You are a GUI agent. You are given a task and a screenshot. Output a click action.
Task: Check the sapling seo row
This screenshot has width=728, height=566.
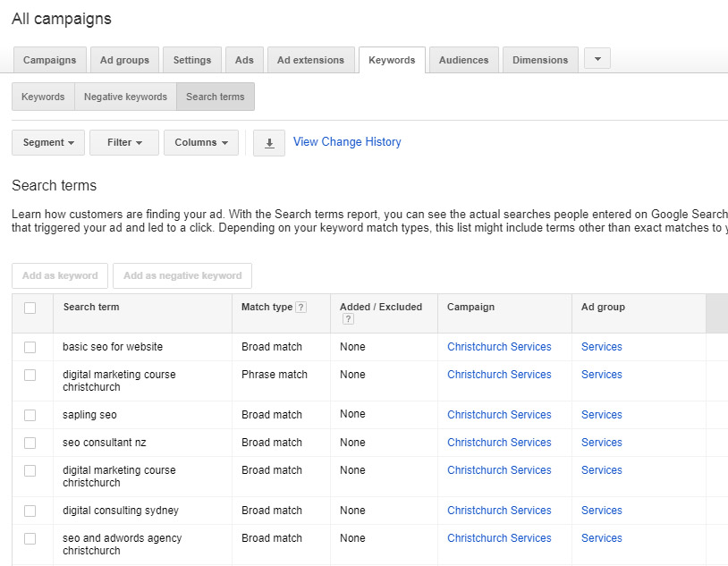pos(32,415)
